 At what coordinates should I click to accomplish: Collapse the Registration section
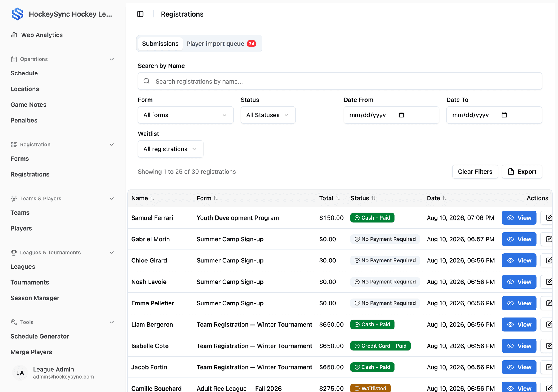[112, 145]
